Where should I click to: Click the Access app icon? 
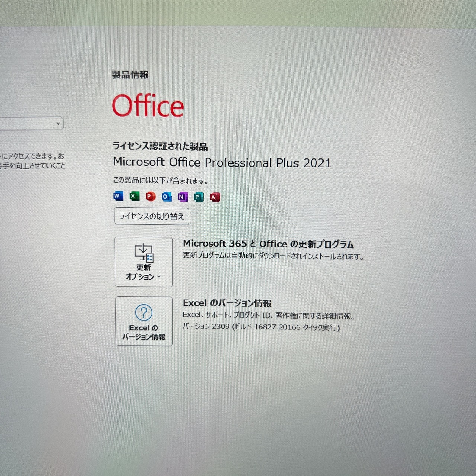(215, 197)
